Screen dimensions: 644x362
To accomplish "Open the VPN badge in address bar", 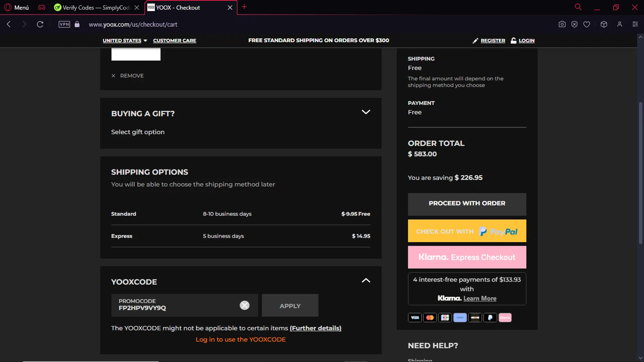I will click(x=64, y=24).
